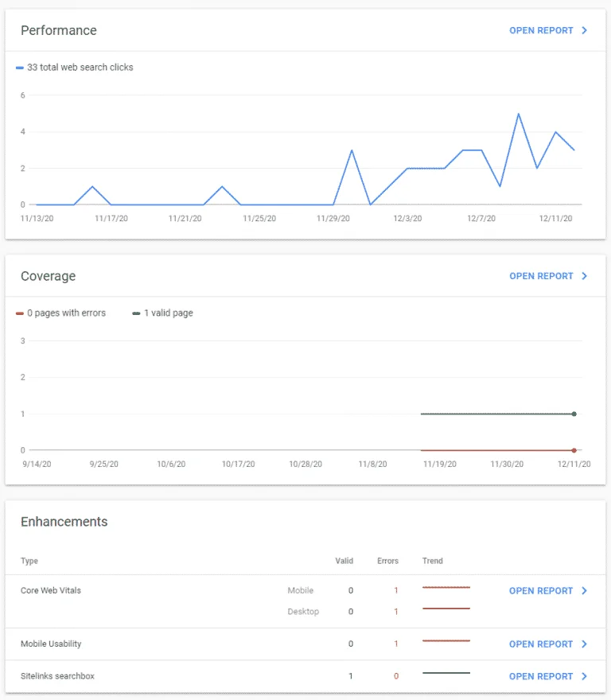
Task: Click the Core Web Vitals row label
Action: point(51,590)
